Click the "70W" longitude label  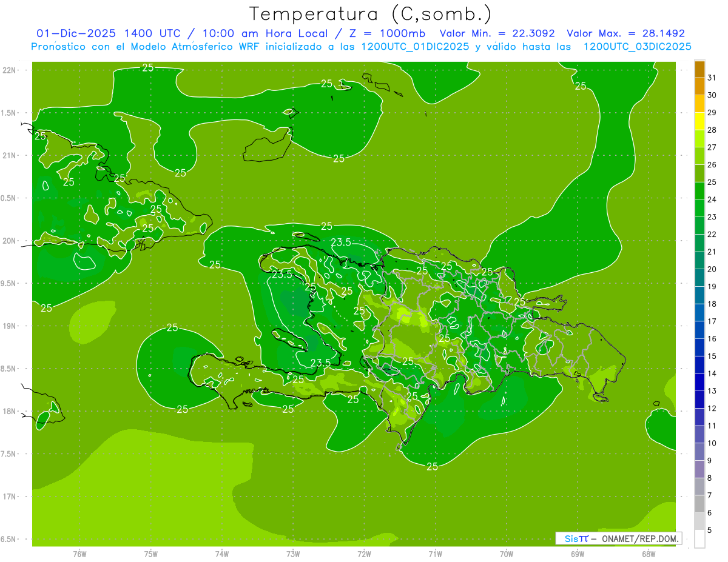(506, 554)
